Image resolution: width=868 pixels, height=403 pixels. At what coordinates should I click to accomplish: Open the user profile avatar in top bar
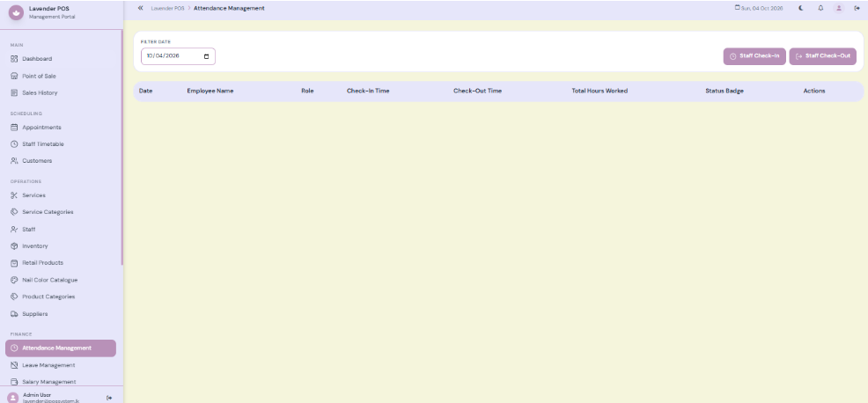tap(839, 8)
